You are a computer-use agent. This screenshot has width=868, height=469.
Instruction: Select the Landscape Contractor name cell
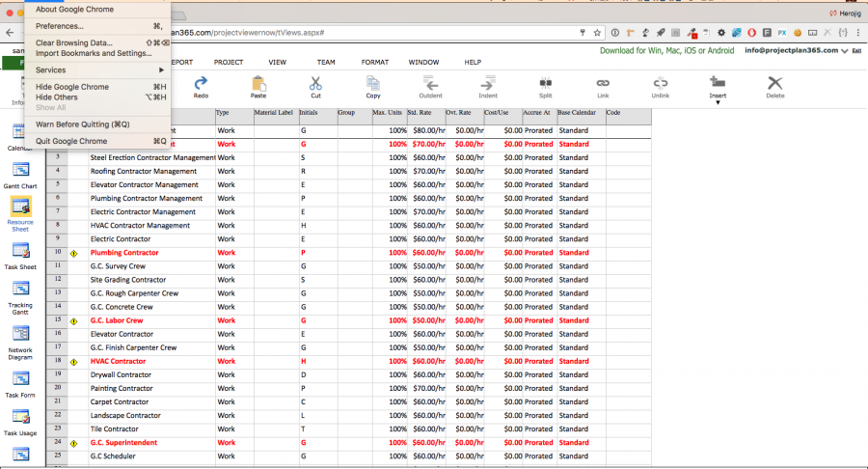point(152,415)
